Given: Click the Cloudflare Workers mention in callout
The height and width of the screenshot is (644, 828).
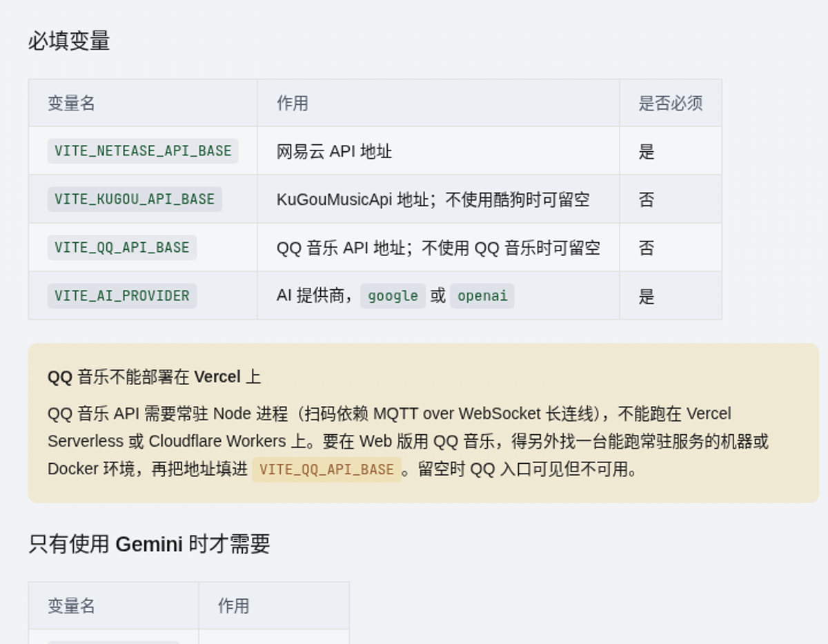Looking at the screenshot, I should tap(217, 442).
